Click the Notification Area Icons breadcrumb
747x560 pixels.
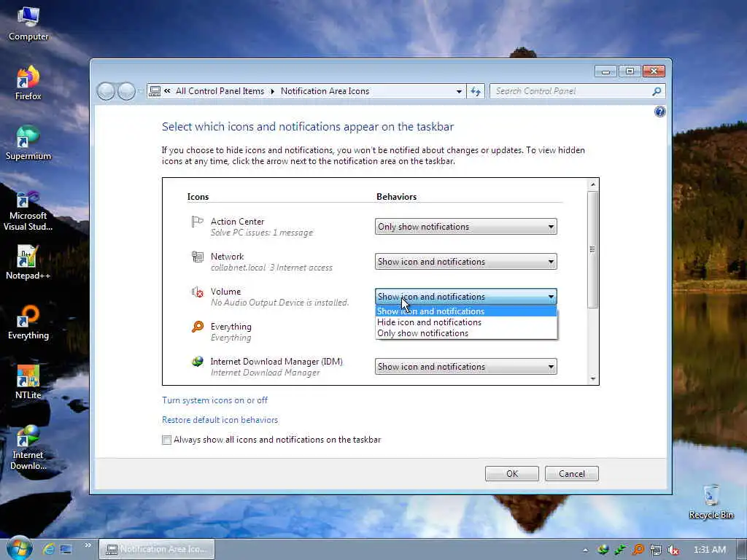[x=325, y=91]
